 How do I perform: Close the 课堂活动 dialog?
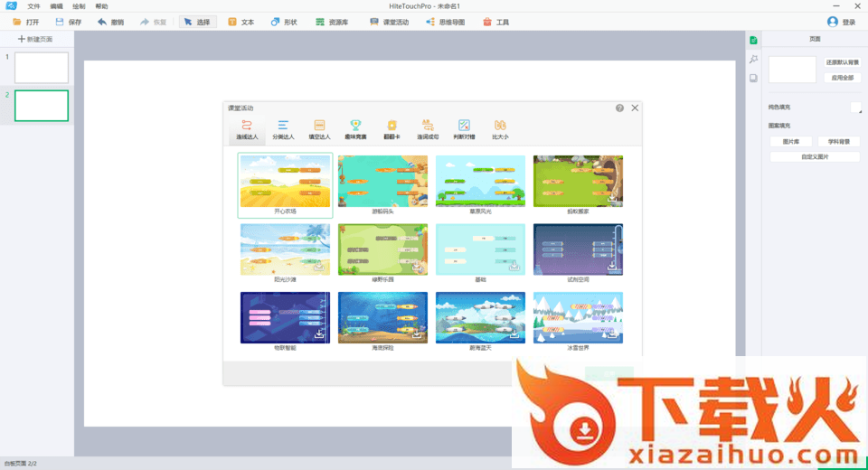[635, 108]
